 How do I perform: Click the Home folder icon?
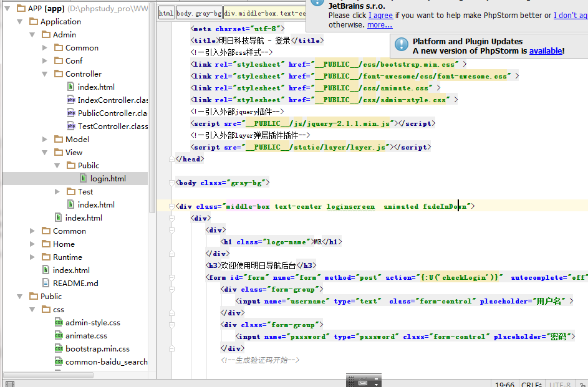click(46, 244)
